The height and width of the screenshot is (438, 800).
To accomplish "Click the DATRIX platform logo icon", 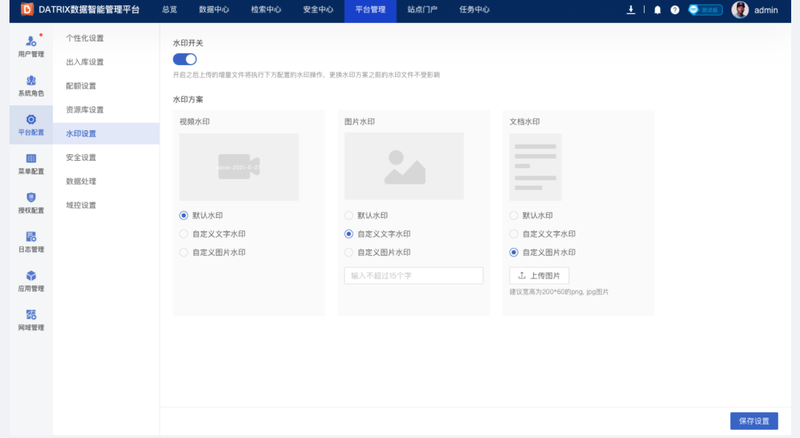I will pos(27,9).
